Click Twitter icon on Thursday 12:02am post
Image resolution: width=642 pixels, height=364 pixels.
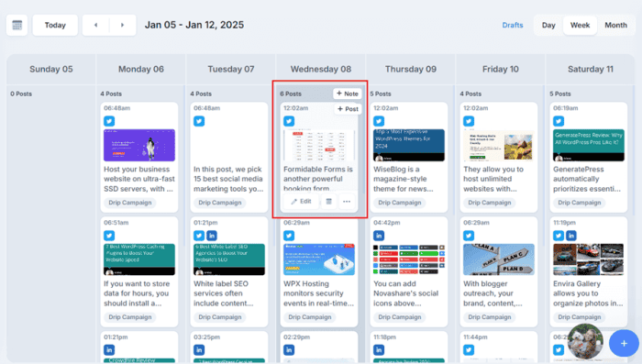379,121
